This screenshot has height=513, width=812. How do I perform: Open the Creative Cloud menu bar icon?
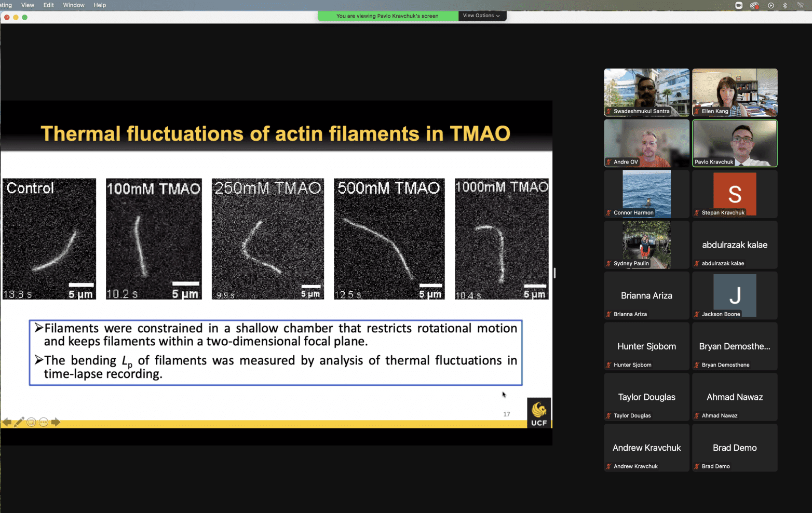pyautogui.click(x=754, y=5)
